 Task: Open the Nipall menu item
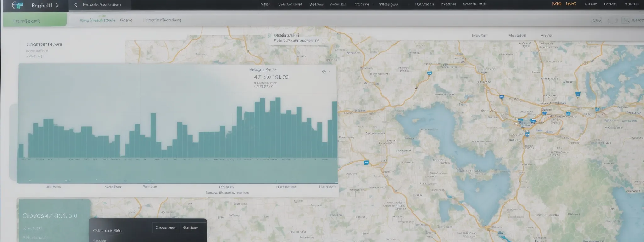[265, 4]
